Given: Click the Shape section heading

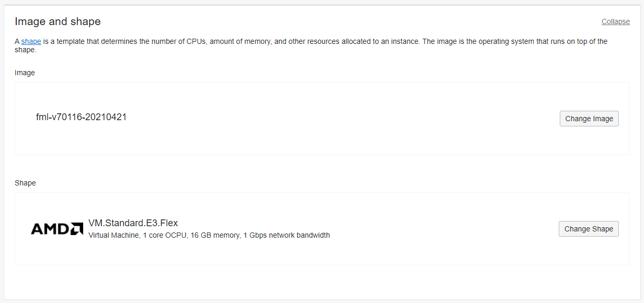Looking at the screenshot, I should point(25,183).
